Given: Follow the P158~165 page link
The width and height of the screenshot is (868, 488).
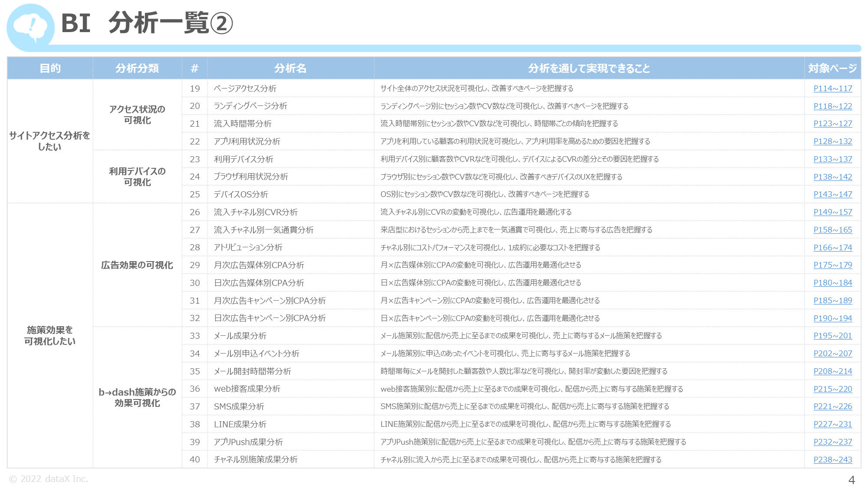Looking at the screenshot, I should 832,230.
